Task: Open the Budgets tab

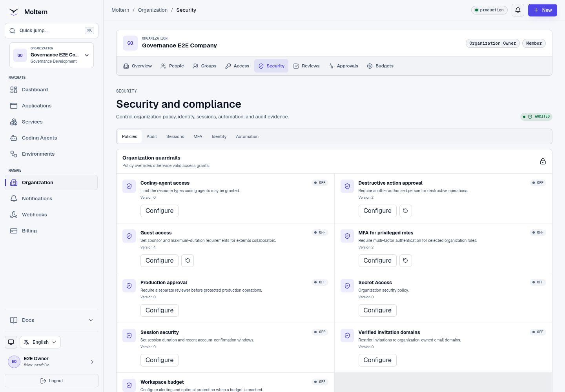Action: coord(380,66)
